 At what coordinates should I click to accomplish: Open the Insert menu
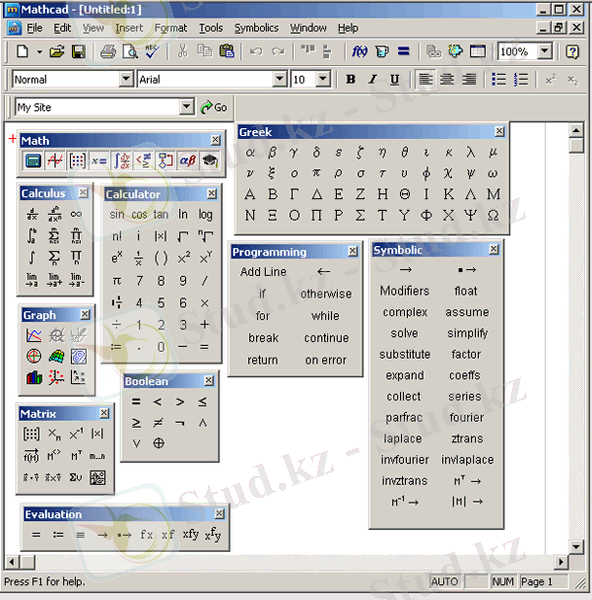pyautogui.click(x=129, y=28)
